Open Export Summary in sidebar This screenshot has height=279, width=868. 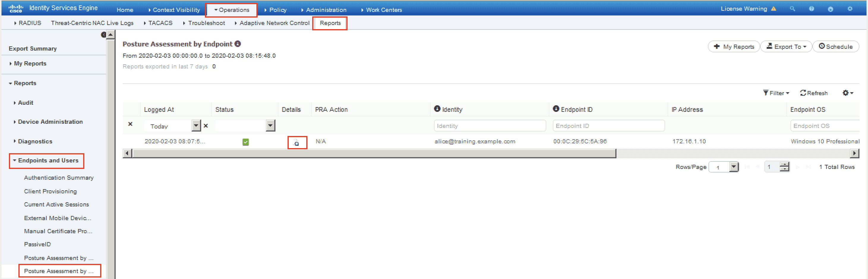pos(33,48)
